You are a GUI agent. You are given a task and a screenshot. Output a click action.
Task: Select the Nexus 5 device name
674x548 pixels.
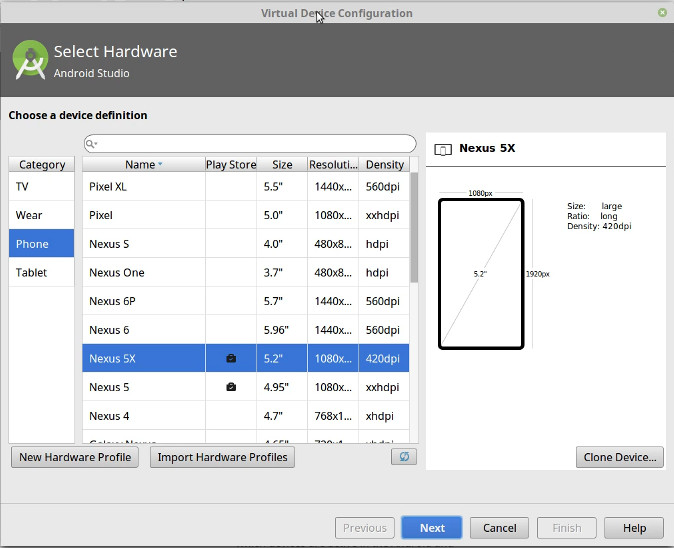point(109,387)
